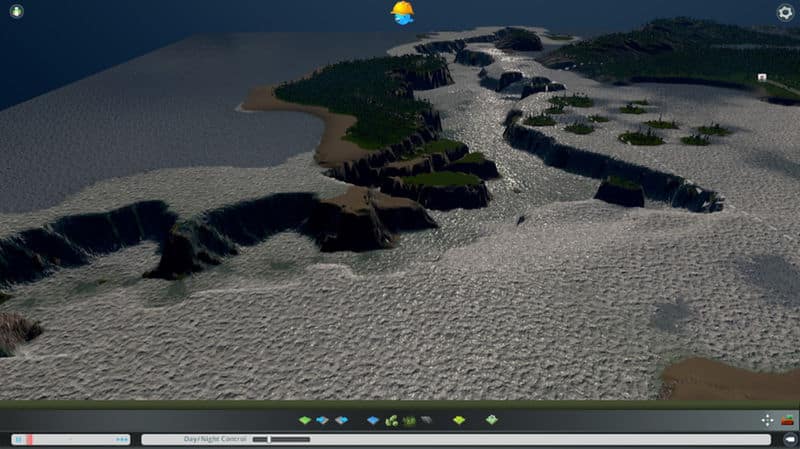This screenshot has width=800, height=449.
Task: Click the round button right of day/night bar
Action: pyautogui.click(x=789, y=439)
